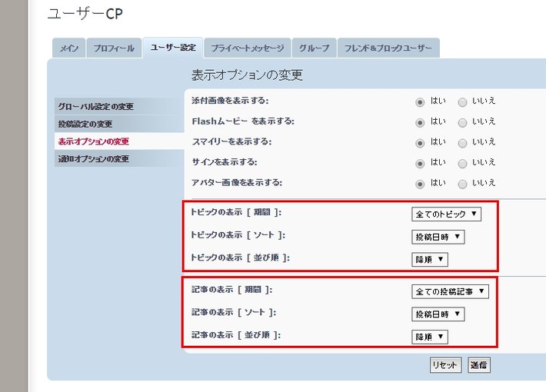Viewport: 546px width, 392px height.
Task: Open グローバル設定の変更 in the sidebar
Action: [96, 107]
